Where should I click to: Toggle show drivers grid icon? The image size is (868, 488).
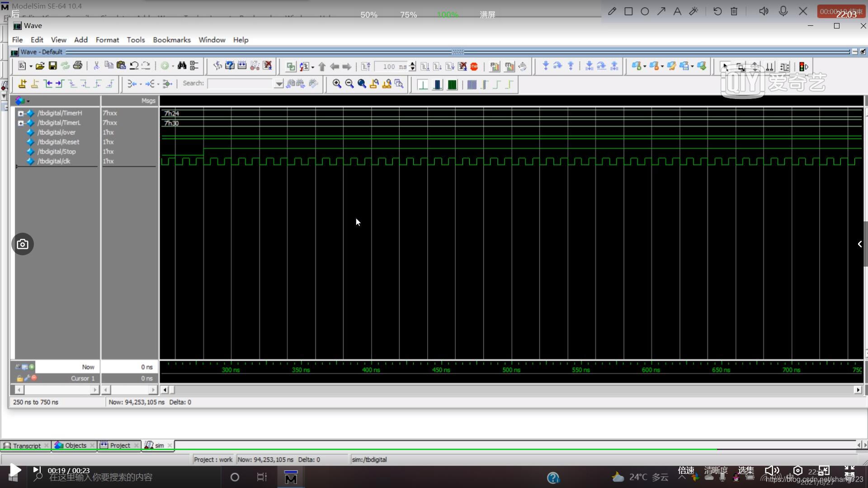(472, 84)
